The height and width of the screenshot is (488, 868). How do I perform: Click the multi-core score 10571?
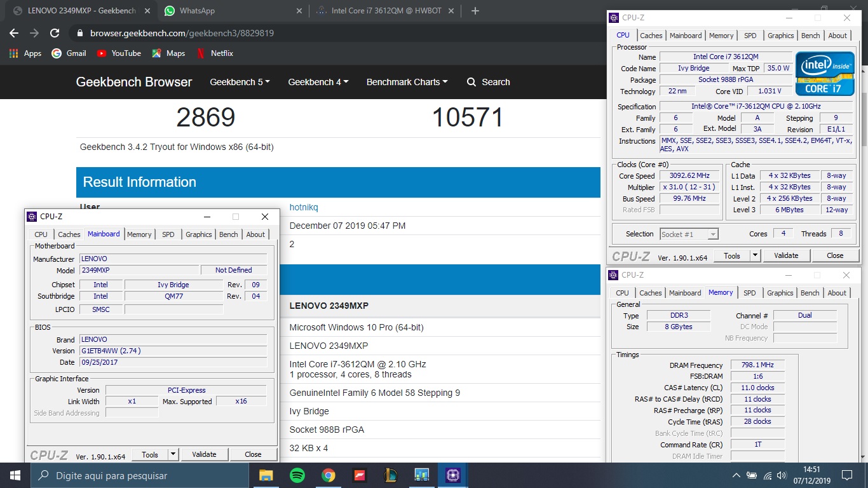468,118
